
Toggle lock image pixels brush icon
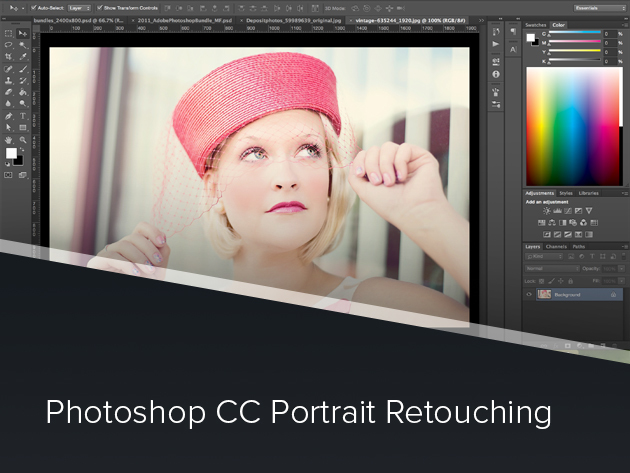[x=551, y=281]
